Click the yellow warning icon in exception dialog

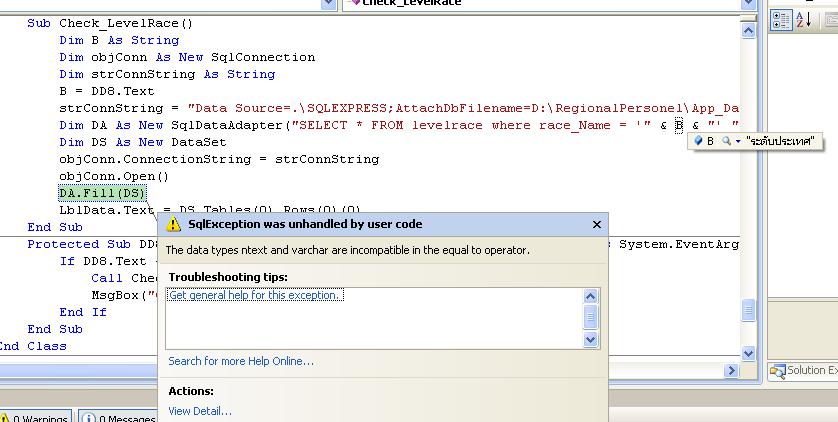pos(174,224)
